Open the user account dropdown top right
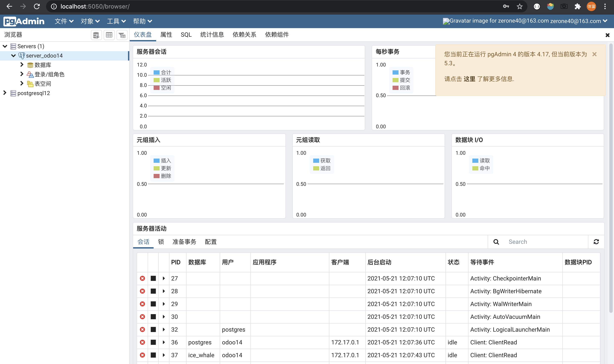Screen dimensions: 614x364 pos(605,21)
